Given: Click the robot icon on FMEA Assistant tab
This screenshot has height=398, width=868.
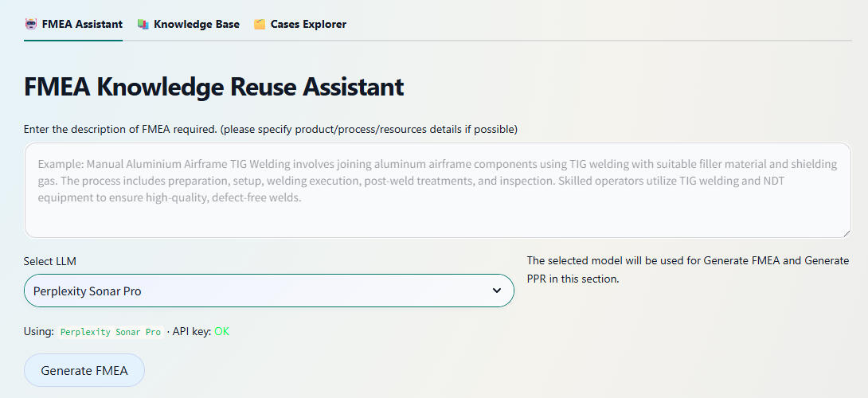Looking at the screenshot, I should [31, 24].
